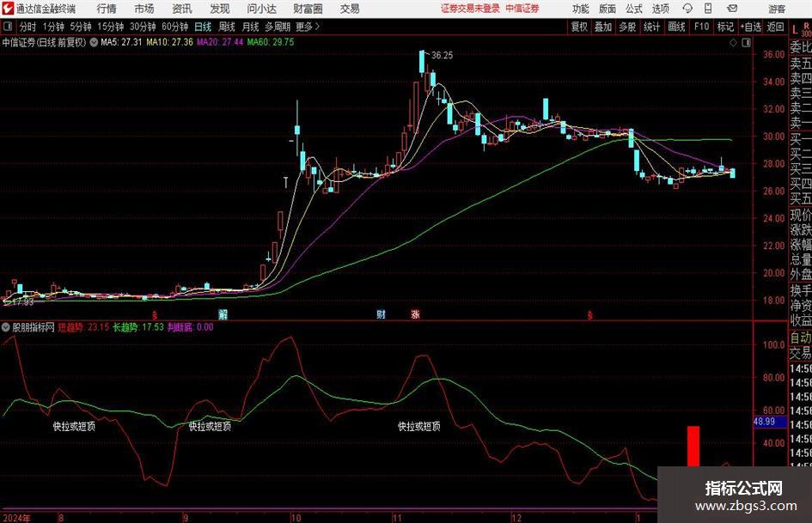The height and width of the screenshot is (523, 812).
Task: Open the 行情 menu
Action: tap(107, 9)
